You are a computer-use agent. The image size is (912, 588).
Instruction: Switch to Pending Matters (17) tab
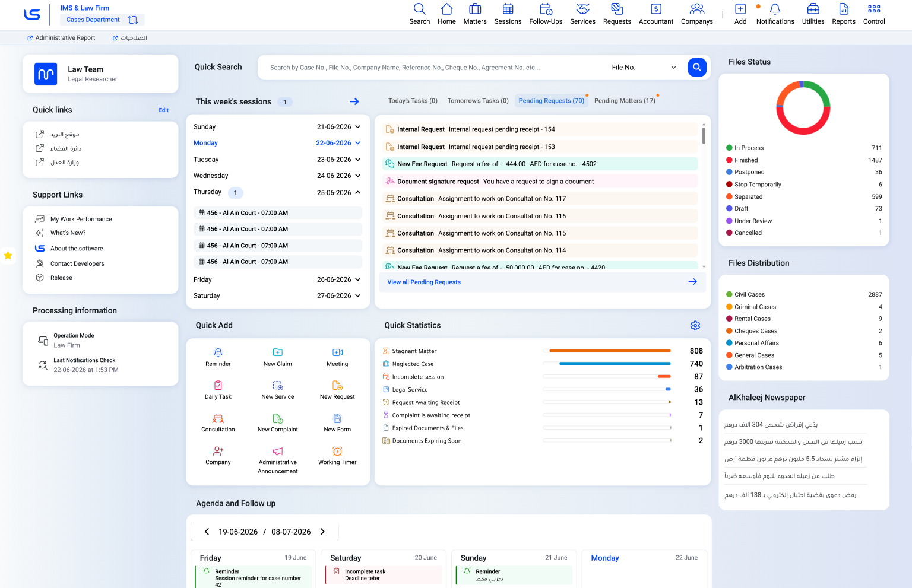click(625, 101)
